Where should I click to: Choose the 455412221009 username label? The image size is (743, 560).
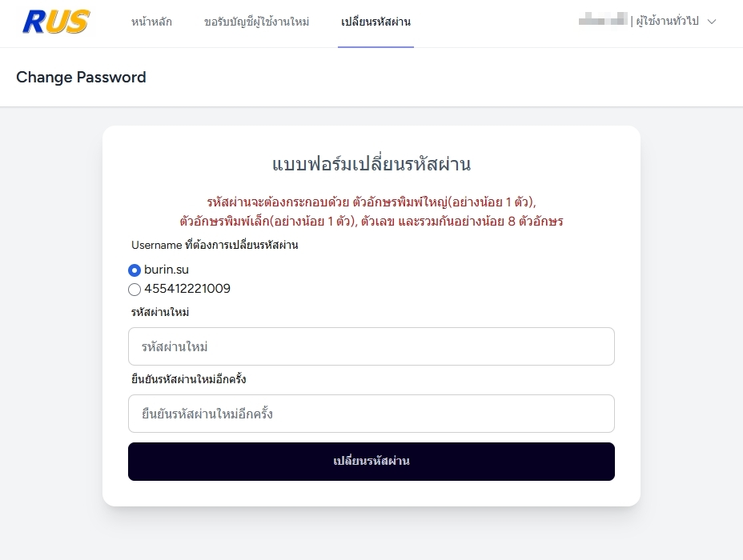(187, 288)
